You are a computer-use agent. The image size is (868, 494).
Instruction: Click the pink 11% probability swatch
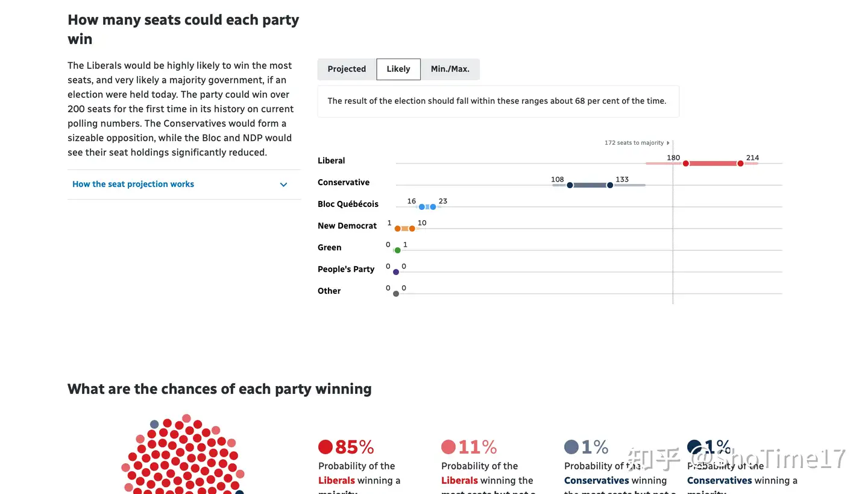click(448, 447)
